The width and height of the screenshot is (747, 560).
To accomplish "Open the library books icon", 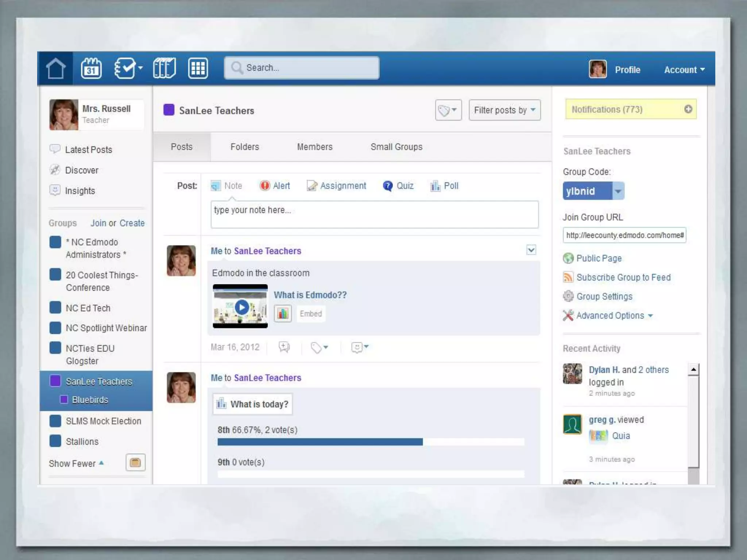I will click(164, 69).
